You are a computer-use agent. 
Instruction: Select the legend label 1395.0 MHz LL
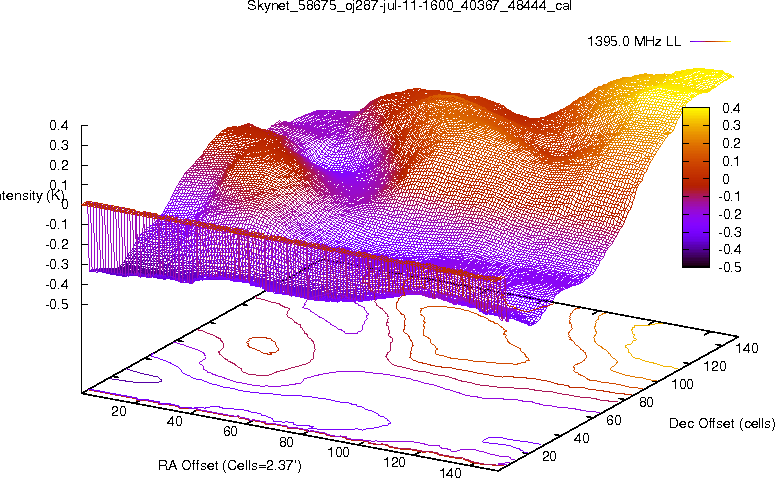click(634, 42)
